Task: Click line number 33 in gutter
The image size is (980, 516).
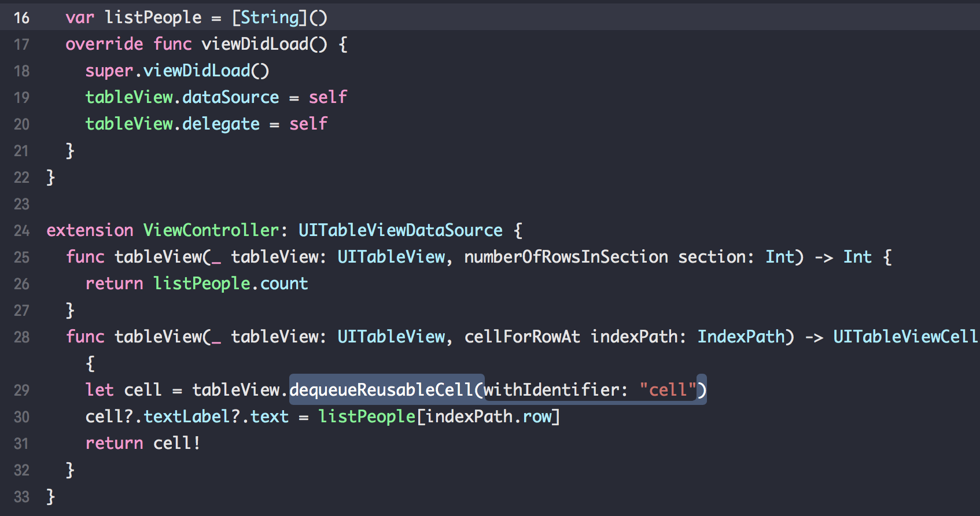Action: tap(21, 496)
